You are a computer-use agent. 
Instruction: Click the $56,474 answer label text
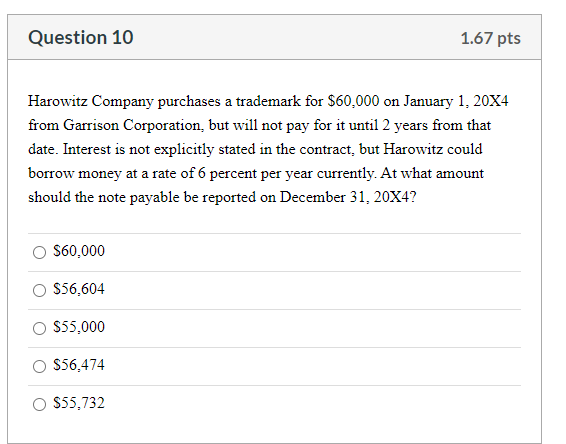click(x=79, y=365)
